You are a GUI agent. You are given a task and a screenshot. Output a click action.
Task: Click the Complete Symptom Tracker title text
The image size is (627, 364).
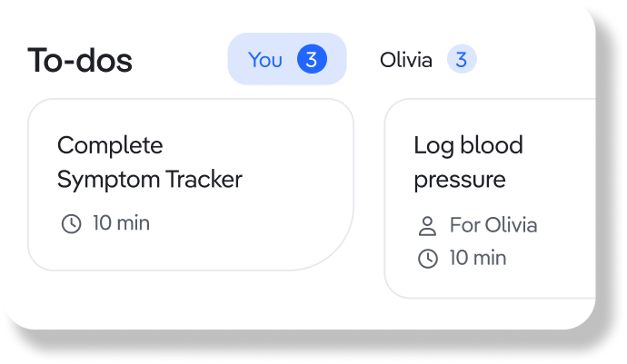click(x=150, y=162)
